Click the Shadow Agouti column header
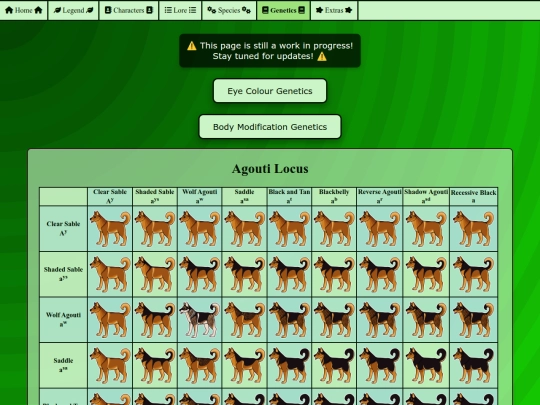 [x=426, y=196]
